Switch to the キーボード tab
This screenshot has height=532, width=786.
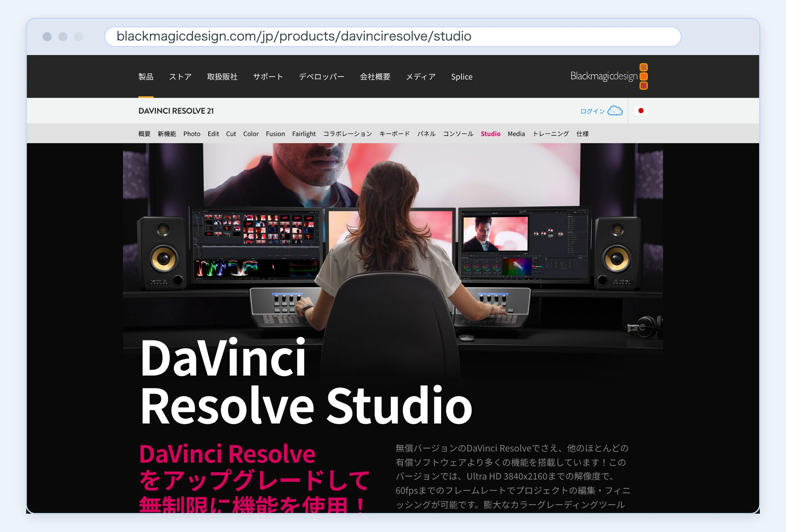click(394, 134)
